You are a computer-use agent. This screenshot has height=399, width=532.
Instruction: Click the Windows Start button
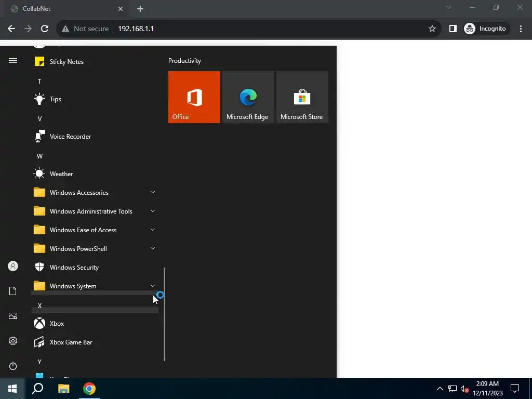point(12,389)
